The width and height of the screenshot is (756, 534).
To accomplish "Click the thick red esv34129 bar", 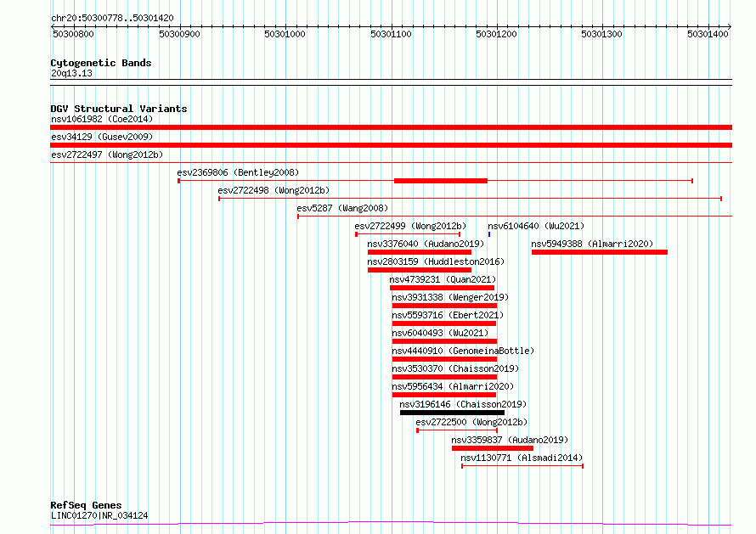I will tap(391, 145).
